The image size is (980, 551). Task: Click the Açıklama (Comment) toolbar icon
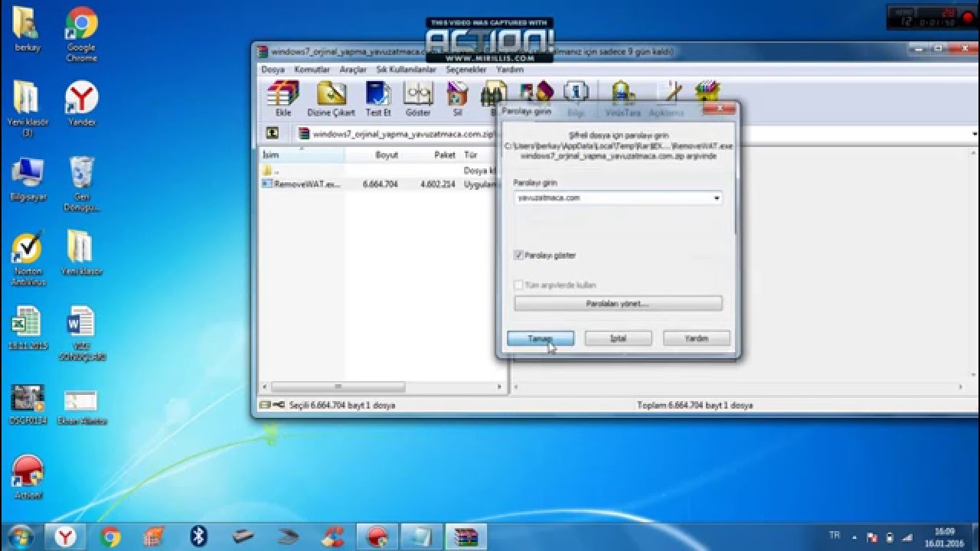[666, 99]
